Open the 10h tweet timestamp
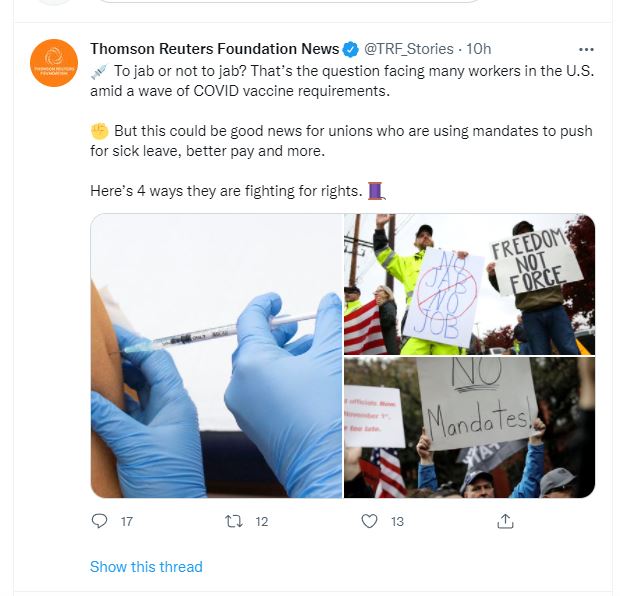The image size is (620, 596). [478, 49]
